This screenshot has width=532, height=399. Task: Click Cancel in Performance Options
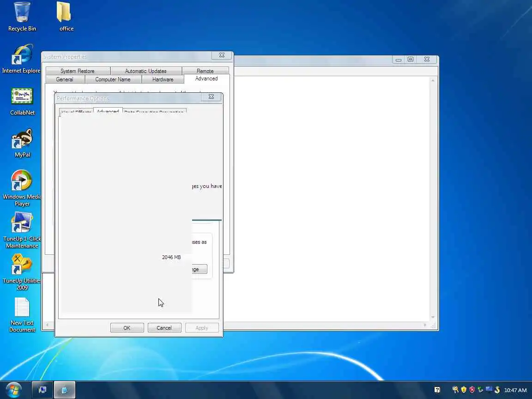pos(164,328)
